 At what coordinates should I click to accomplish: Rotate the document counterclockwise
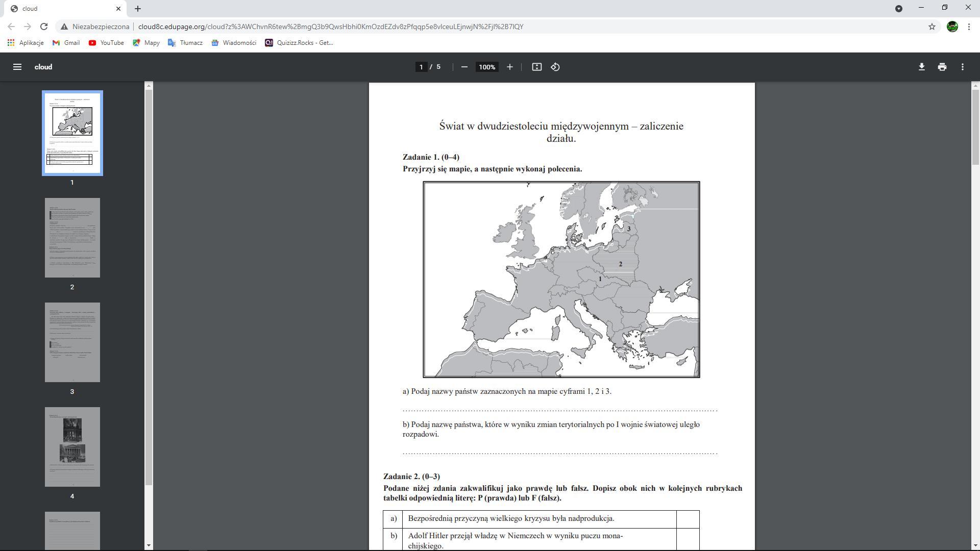point(555,67)
